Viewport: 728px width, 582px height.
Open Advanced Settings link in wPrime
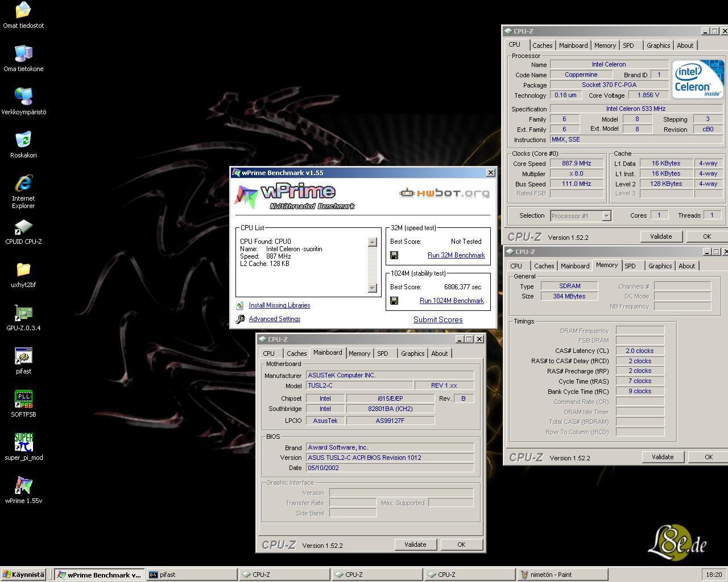tap(275, 319)
